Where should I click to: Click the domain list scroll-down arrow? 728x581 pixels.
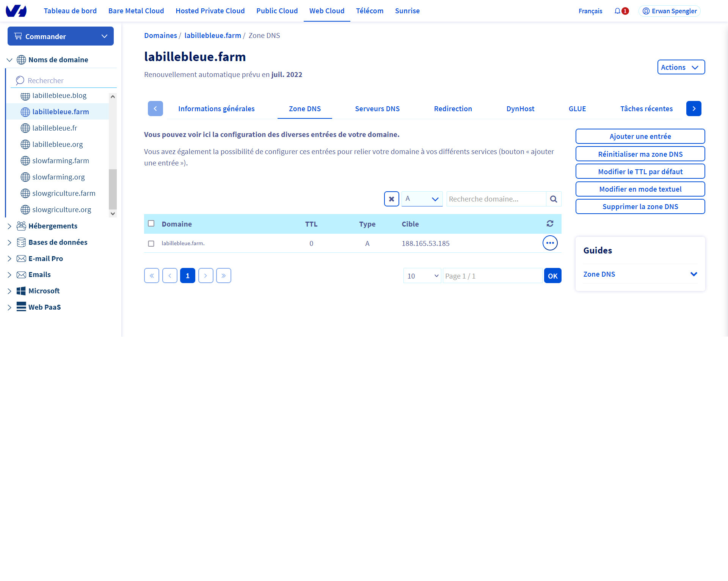coord(113,214)
